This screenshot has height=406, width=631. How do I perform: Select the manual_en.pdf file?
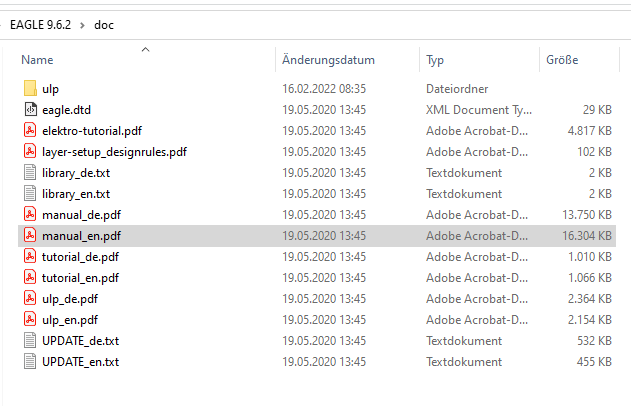pyautogui.click(x=81, y=236)
